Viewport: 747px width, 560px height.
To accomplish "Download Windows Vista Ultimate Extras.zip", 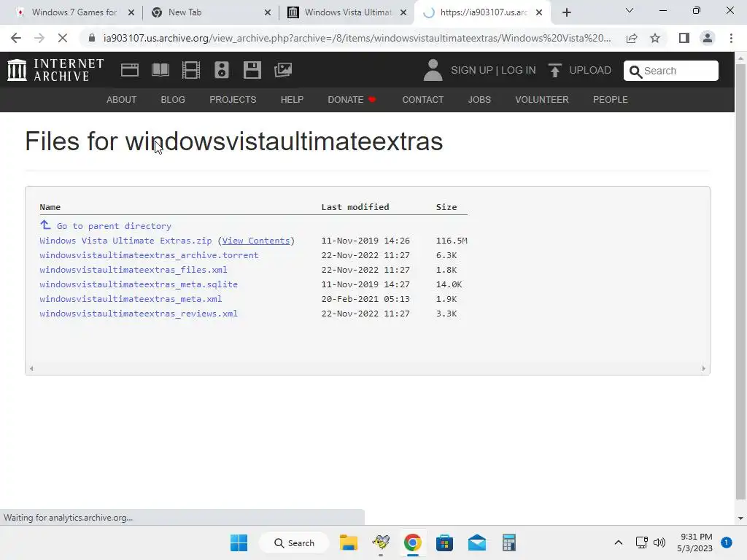I will (x=125, y=241).
